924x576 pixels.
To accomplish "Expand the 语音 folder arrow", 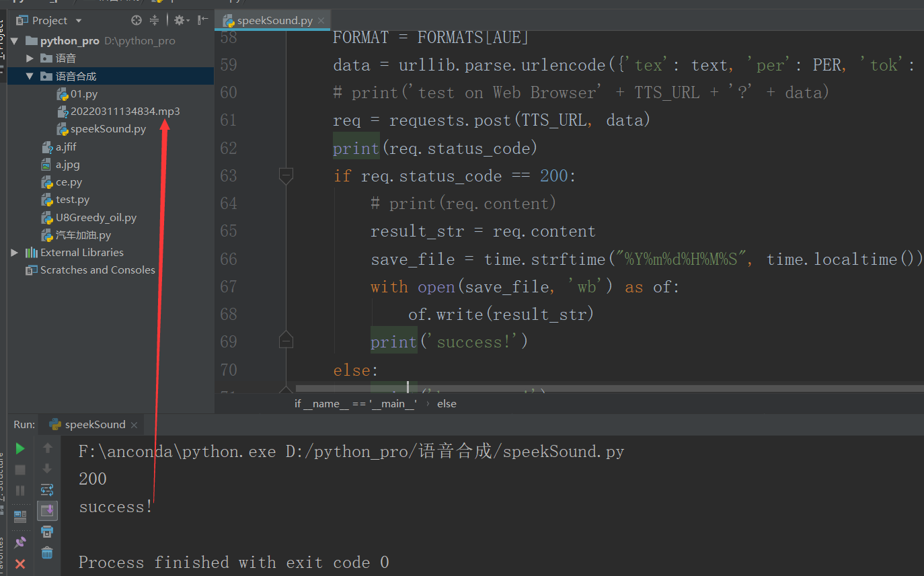I will tap(30, 58).
